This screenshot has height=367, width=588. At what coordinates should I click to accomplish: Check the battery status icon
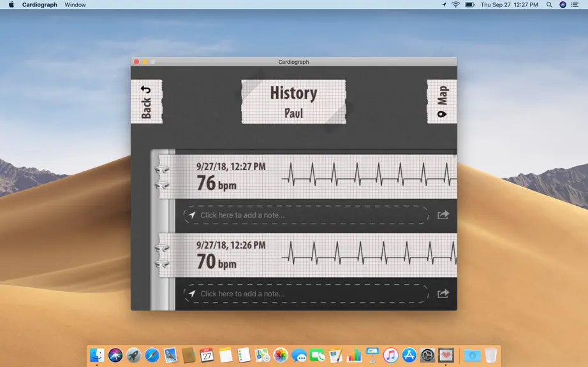470,4
